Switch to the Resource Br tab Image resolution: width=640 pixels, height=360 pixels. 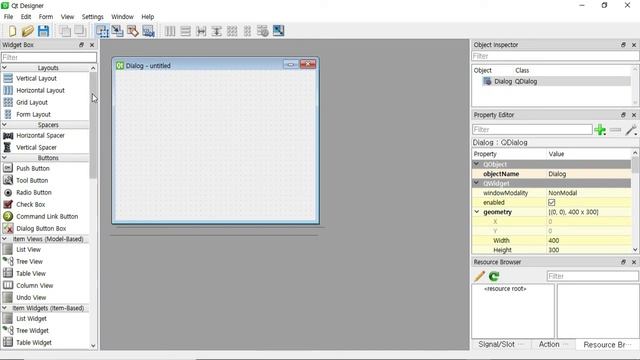click(x=607, y=345)
